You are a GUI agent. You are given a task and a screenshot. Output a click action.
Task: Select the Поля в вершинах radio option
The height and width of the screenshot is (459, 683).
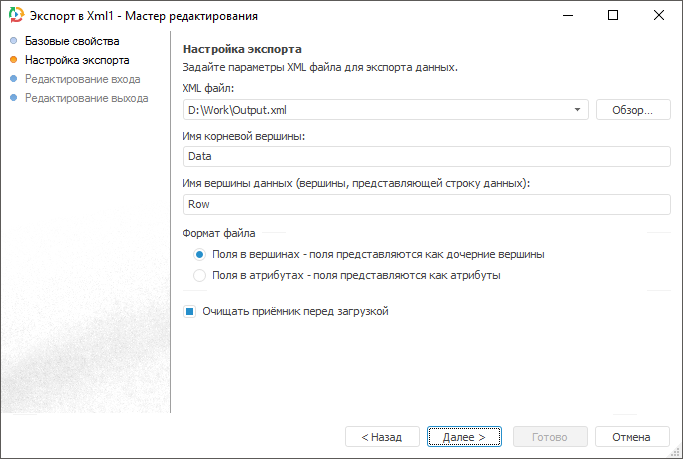200,254
